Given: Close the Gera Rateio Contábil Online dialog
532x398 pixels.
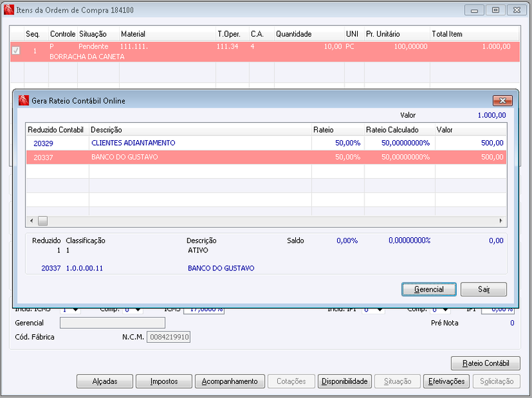Looking at the screenshot, I should pos(503,101).
